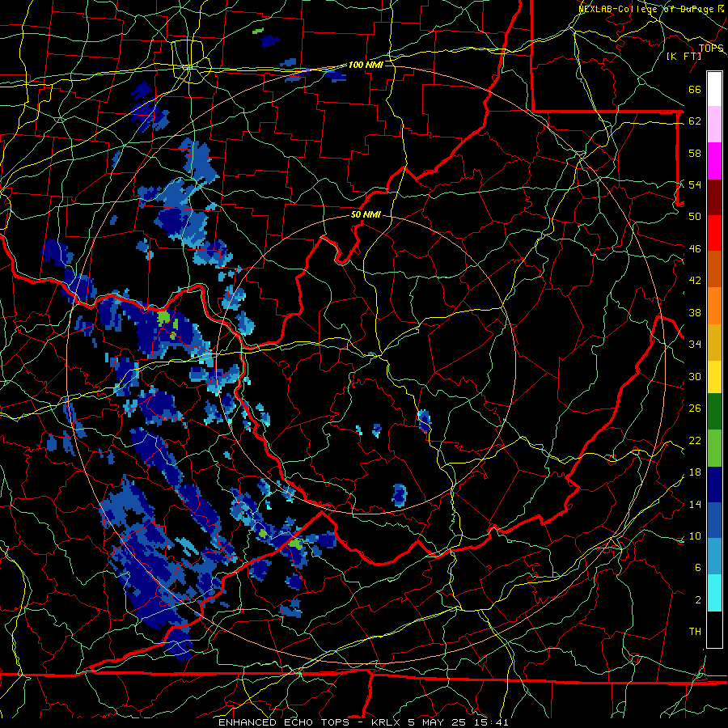The height and width of the screenshot is (728, 728).
Task: Click the '38' legend value
Action: tap(695, 312)
